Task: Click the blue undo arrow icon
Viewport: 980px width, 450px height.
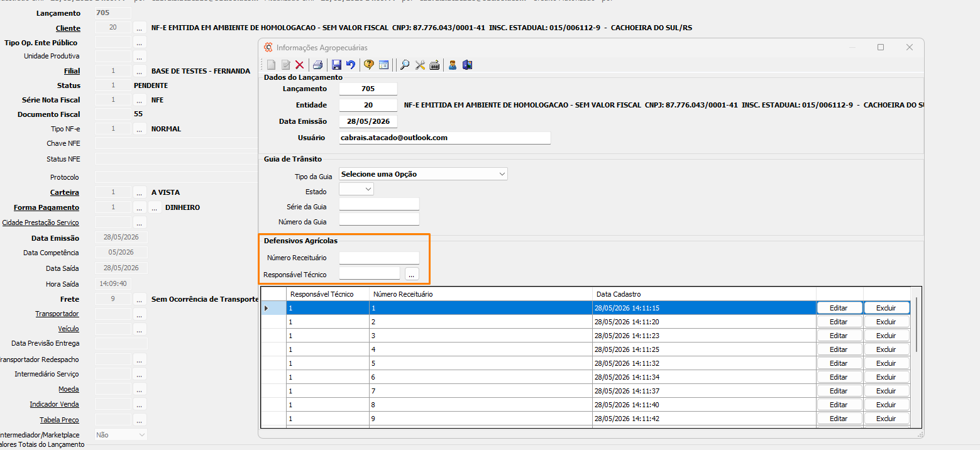Action: coord(351,65)
